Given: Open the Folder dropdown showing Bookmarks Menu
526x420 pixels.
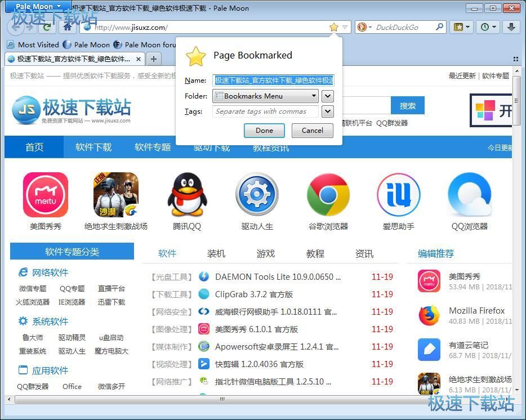Looking at the screenshot, I should (x=265, y=96).
